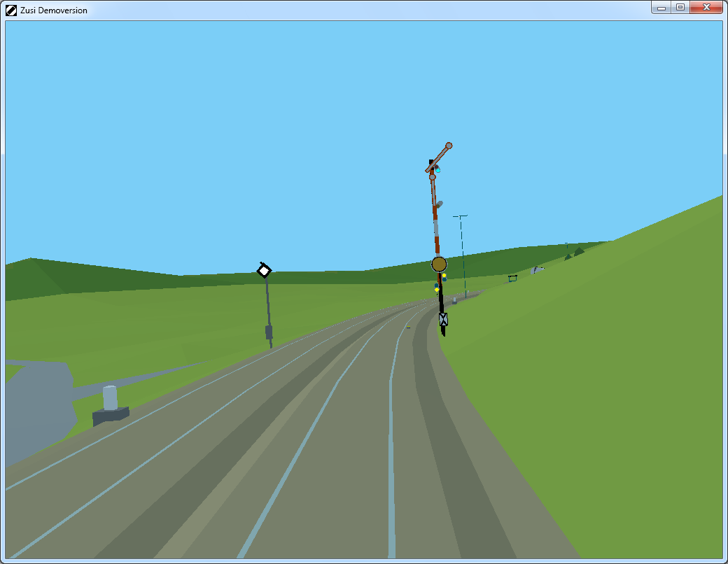Click the Zusi application icon in title bar

[11, 10]
